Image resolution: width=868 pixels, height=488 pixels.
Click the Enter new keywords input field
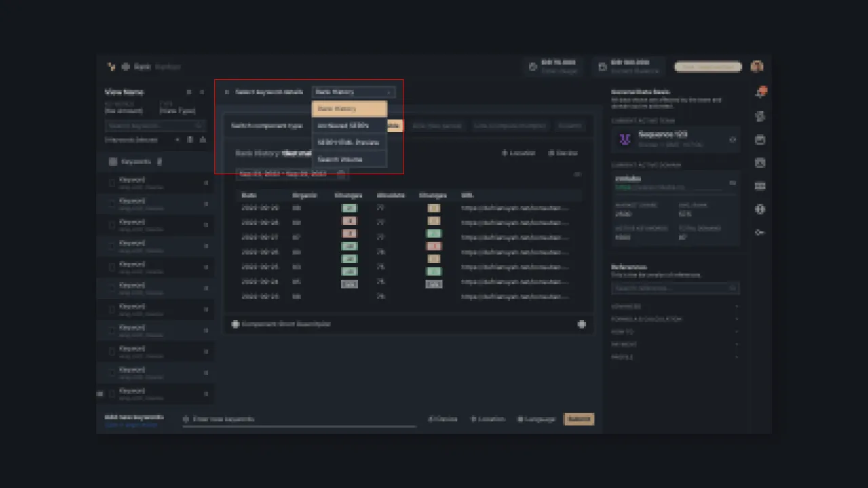tap(299, 420)
